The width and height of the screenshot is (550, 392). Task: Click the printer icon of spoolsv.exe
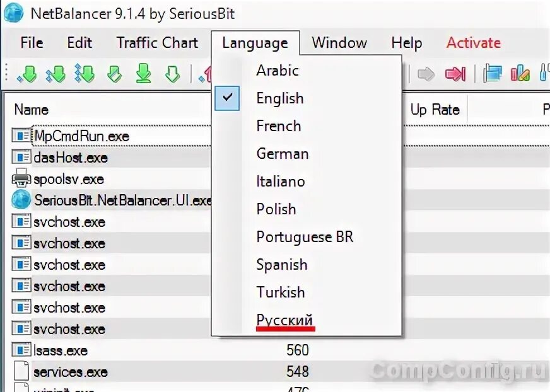21,178
